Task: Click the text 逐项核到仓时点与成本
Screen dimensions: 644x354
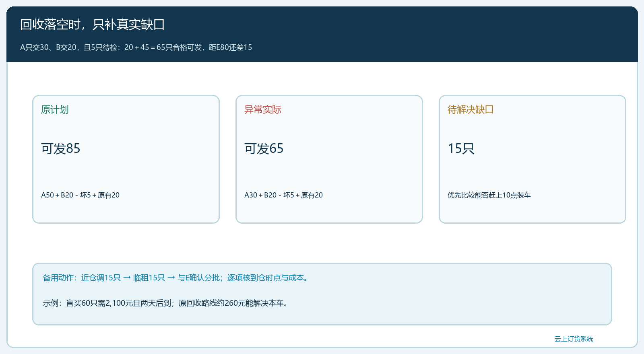Action: [x=266, y=278]
